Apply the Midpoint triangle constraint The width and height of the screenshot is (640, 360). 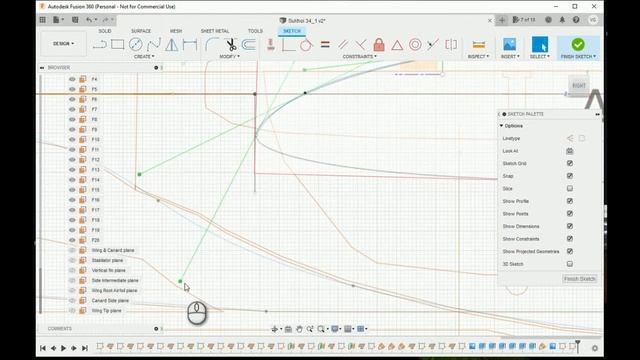(397, 44)
